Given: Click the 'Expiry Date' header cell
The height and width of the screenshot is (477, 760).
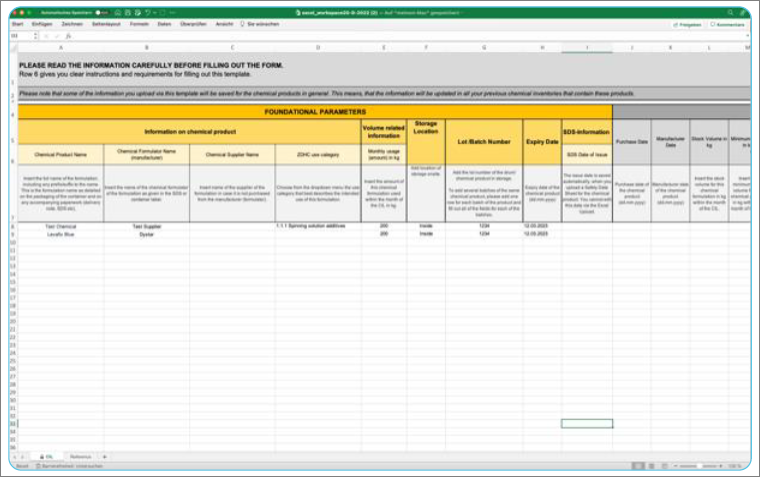Looking at the screenshot, I should 542,142.
